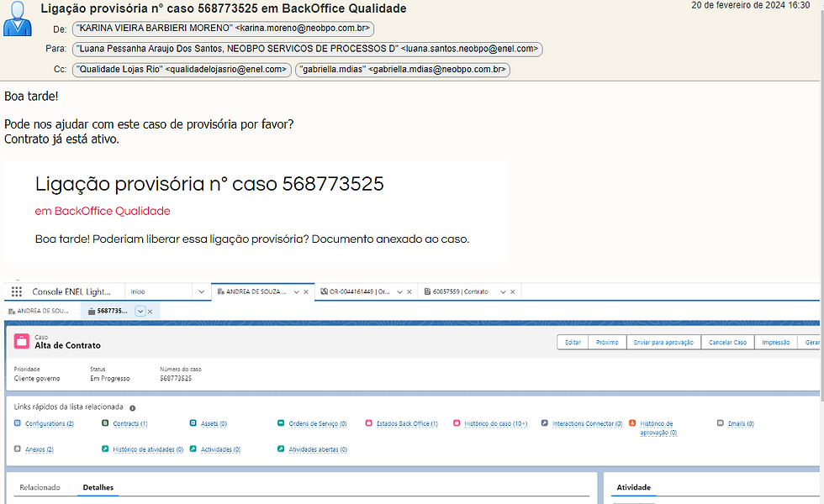Click the Ordens de Serviço icon
The image size is (824, 504).
(x=281, y=423)
